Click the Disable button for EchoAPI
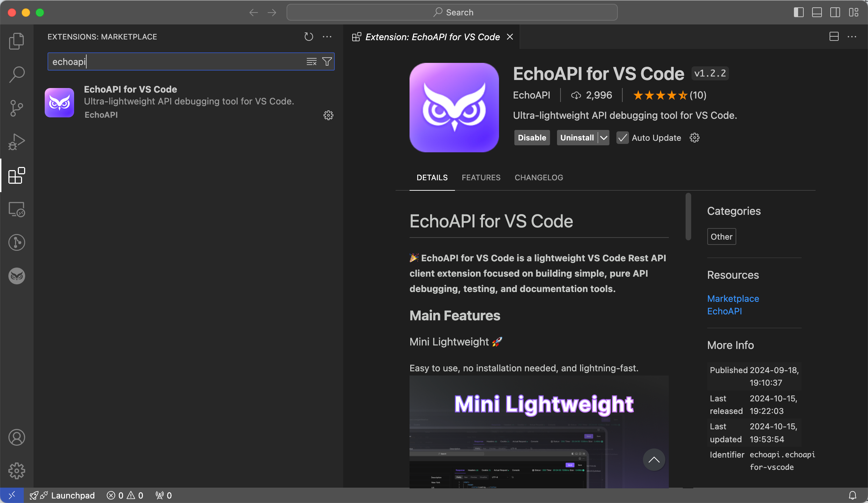 [x=532, y=138]
